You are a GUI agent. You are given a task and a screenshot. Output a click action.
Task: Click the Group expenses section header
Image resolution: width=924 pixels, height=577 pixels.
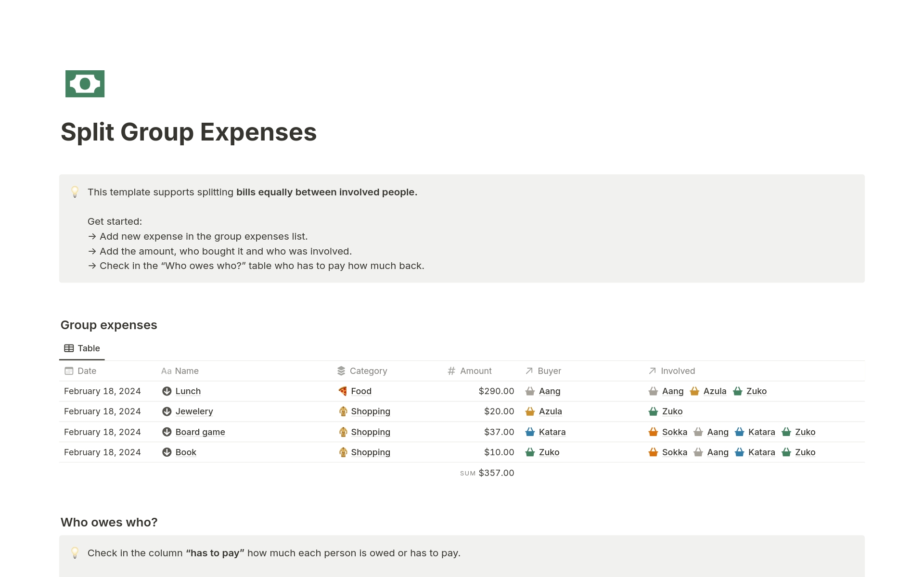(109, 324)
